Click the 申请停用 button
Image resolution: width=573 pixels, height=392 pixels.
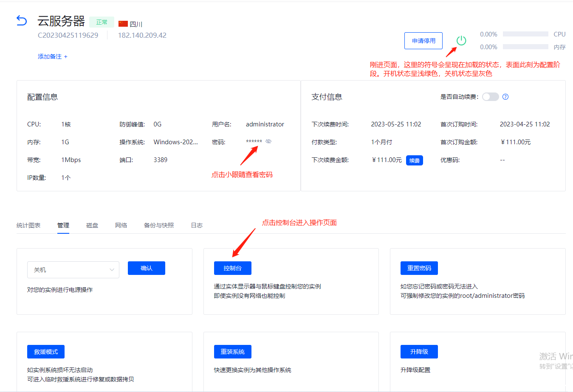423,40
